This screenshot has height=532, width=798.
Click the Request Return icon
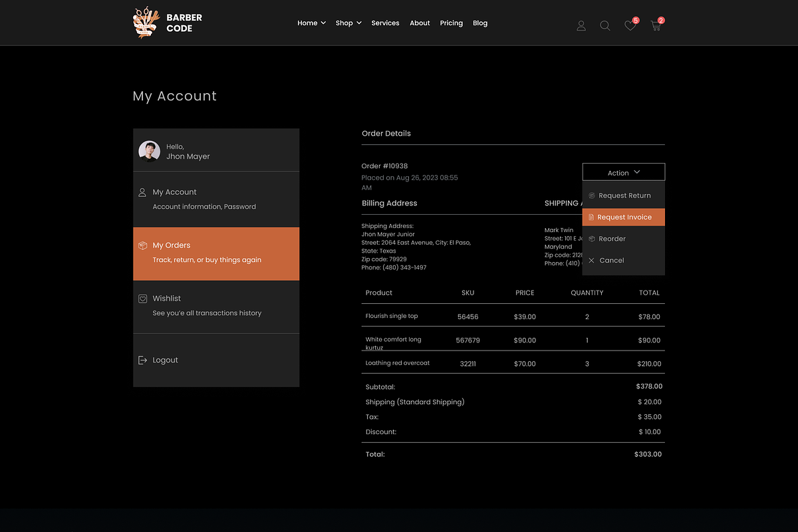pos(592,196)
